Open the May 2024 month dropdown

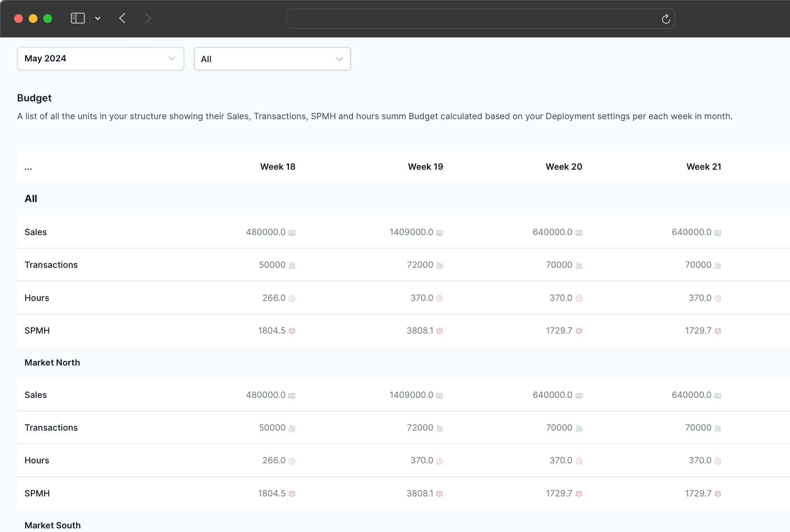coord(100,59)
